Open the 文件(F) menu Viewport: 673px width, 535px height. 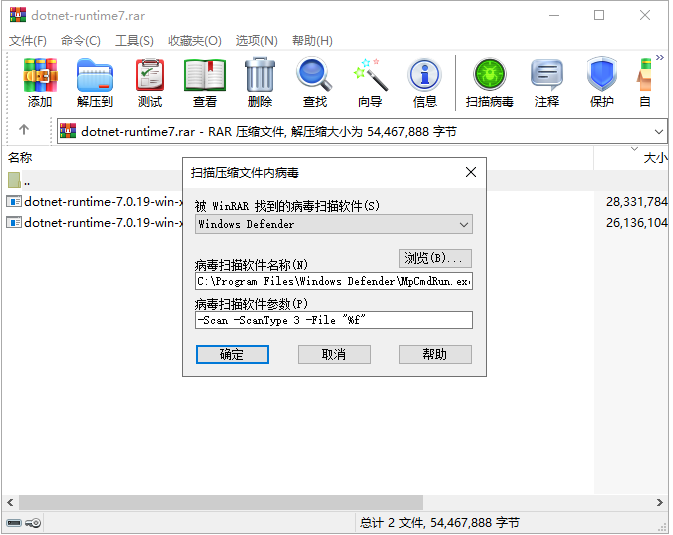(27, 41)
